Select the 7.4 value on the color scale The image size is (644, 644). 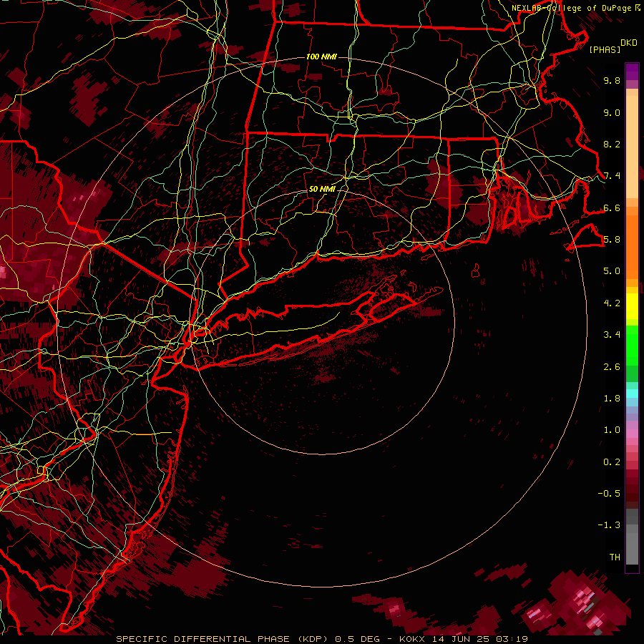point(612,176)
